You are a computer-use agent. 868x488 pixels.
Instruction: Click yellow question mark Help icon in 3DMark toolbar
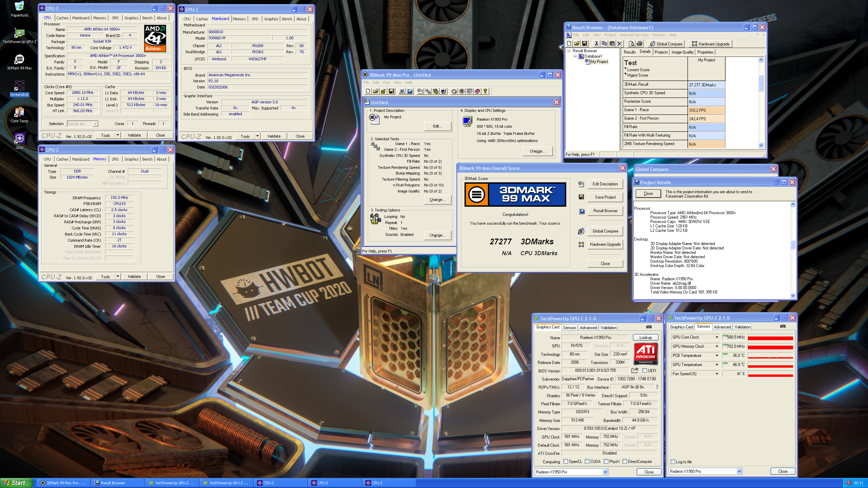[485, 91]
